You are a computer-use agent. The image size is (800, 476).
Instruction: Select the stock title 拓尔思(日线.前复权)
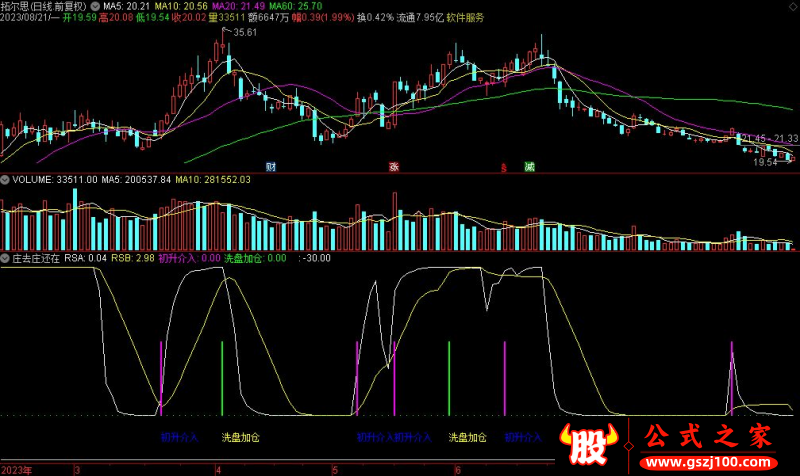[x=44, y=6]
